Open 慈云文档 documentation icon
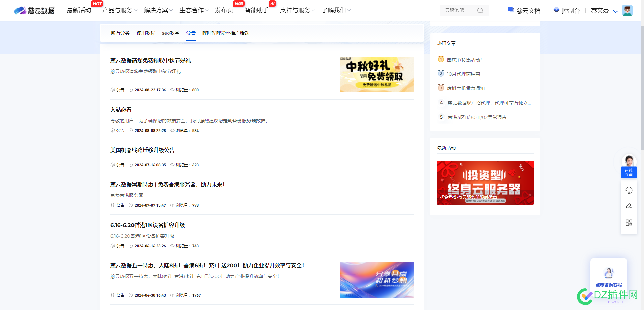Viewport: 644px width, 310px height. [511, 10]
